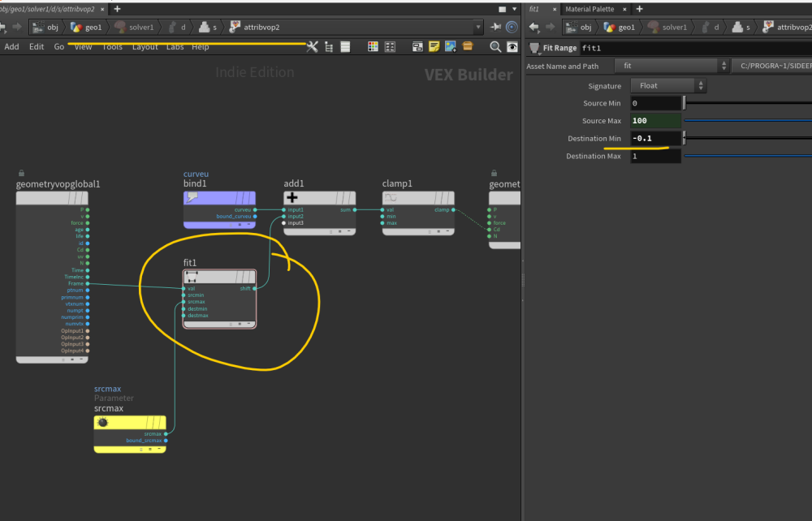
Task: Click the 'bound_srcmax' output on srcmax node
Action: coord(166,441)
